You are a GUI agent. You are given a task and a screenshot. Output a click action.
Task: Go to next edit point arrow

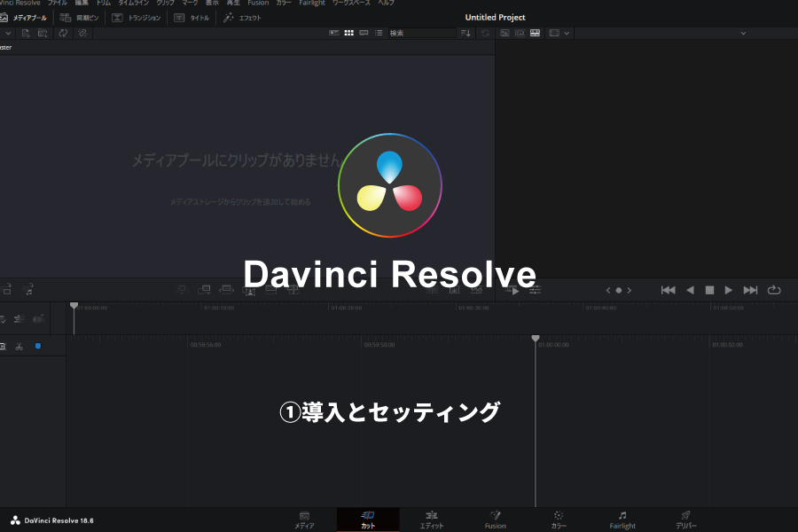coord(630,291)
